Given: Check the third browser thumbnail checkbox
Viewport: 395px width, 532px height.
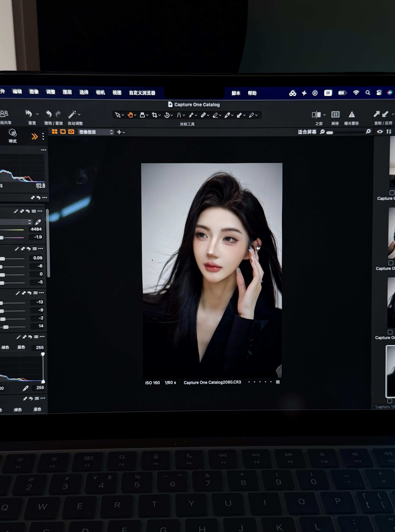Looking at the screenshot, I should point(390,332).
